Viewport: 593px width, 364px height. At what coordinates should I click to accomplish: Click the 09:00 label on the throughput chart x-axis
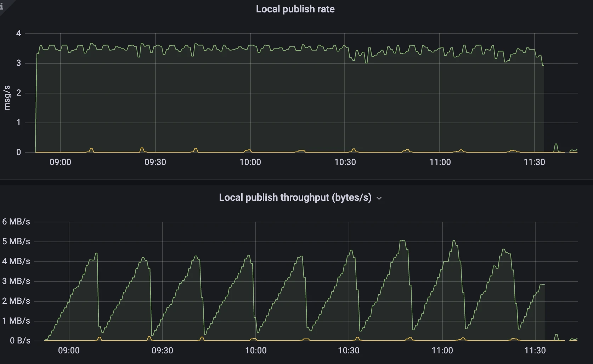(x=69, y=351)
